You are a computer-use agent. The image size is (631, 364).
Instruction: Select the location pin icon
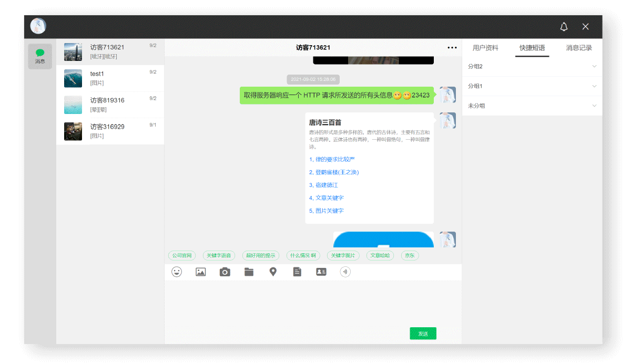[273, 272]
